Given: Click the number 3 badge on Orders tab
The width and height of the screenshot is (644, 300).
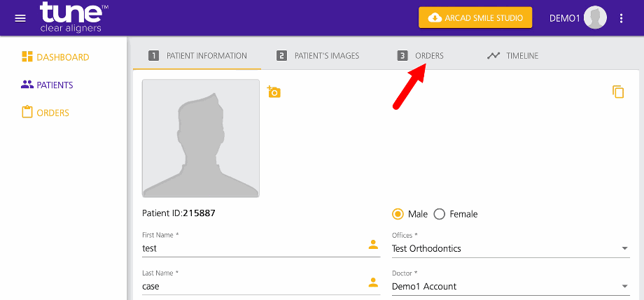Looking at the screenshot, I should [402, 56].
